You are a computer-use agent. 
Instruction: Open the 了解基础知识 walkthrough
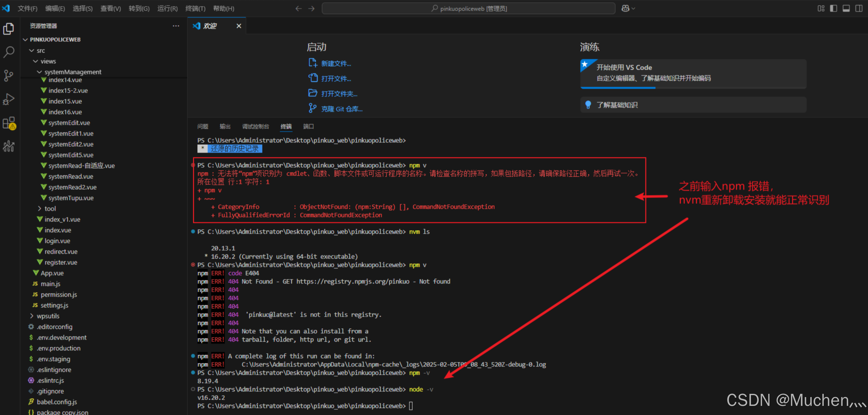[x=693, y=105]
